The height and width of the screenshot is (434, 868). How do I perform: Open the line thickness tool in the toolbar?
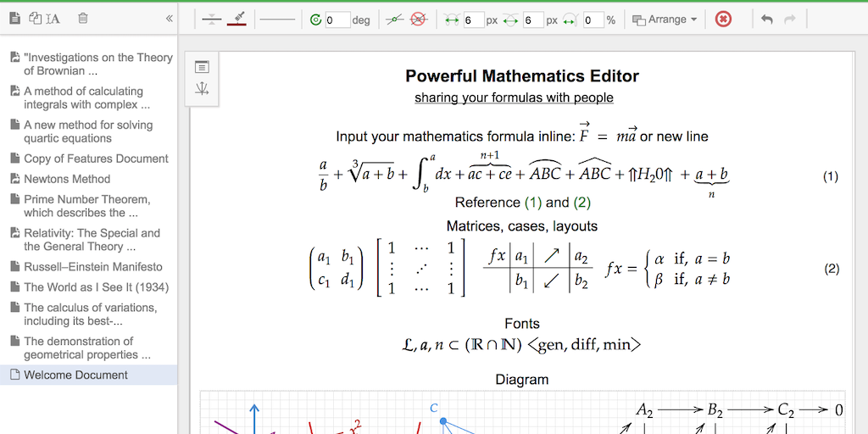point(211,19)
